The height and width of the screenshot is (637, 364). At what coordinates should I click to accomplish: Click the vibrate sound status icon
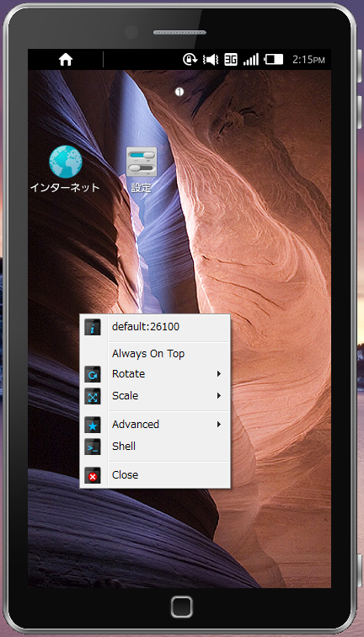click(x=211, y=60)
